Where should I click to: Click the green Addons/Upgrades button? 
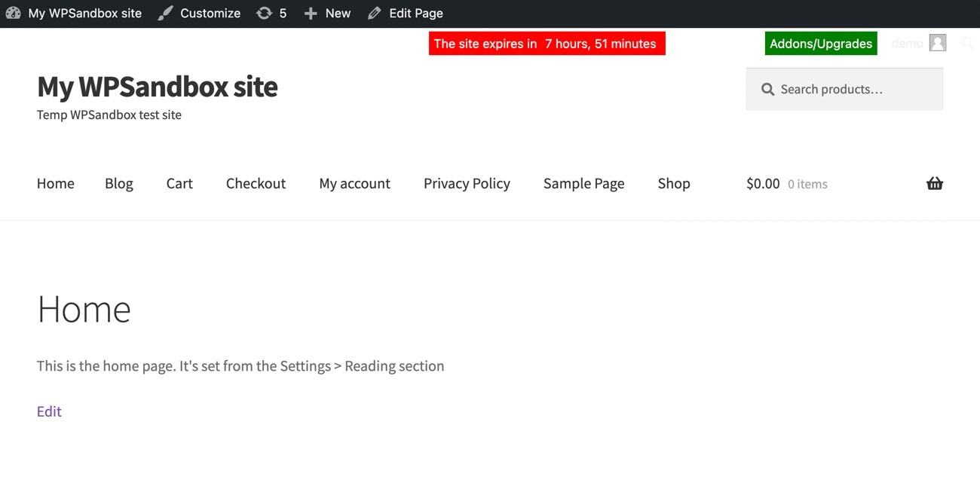[820, 43]
